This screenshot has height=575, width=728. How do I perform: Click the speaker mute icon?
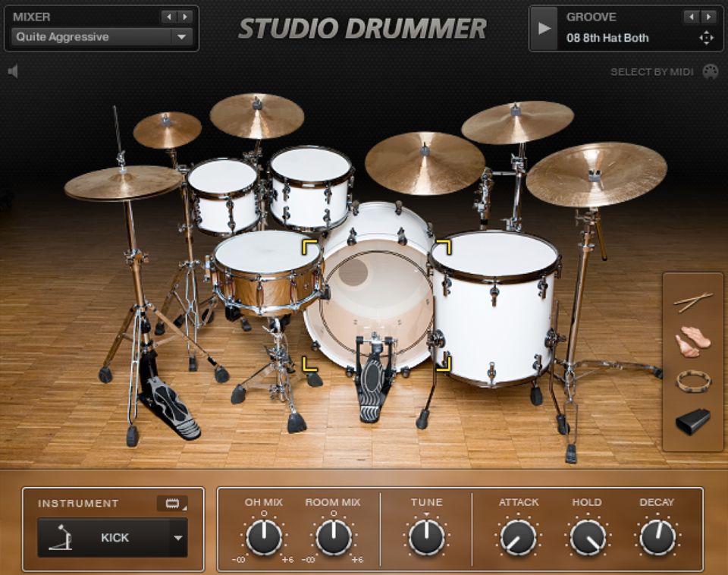(x=13, y=71)
